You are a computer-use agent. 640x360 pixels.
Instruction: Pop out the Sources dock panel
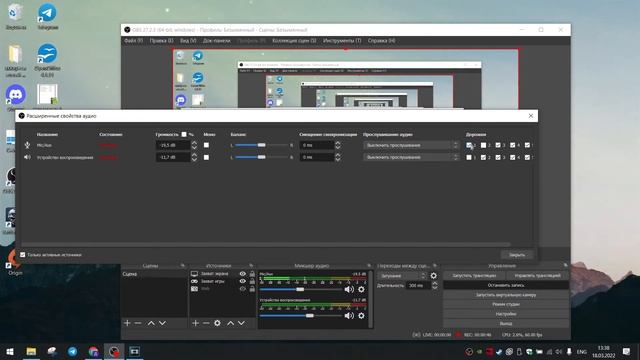pos(251,266)
